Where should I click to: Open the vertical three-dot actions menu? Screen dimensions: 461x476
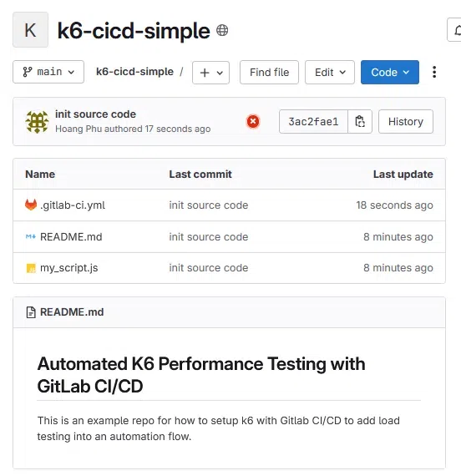(x=434, y=73)
